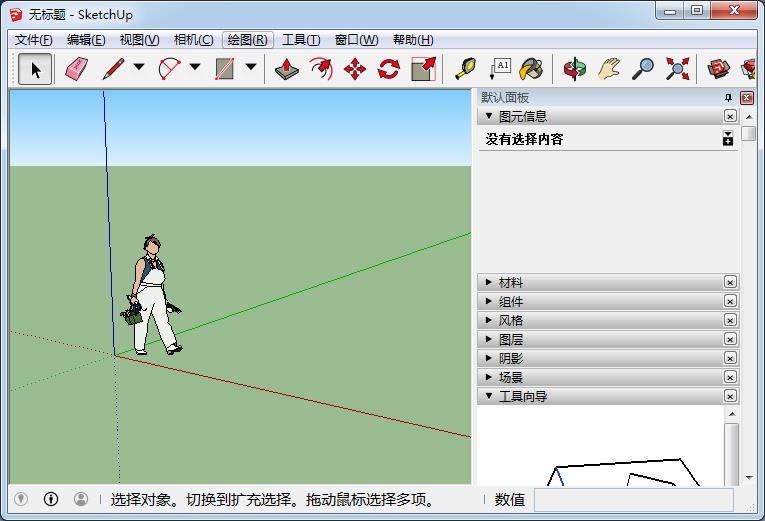Screen dimensions: 765x521
Task: Choose the Zoom magnifier tool
Action: point(643,69)
